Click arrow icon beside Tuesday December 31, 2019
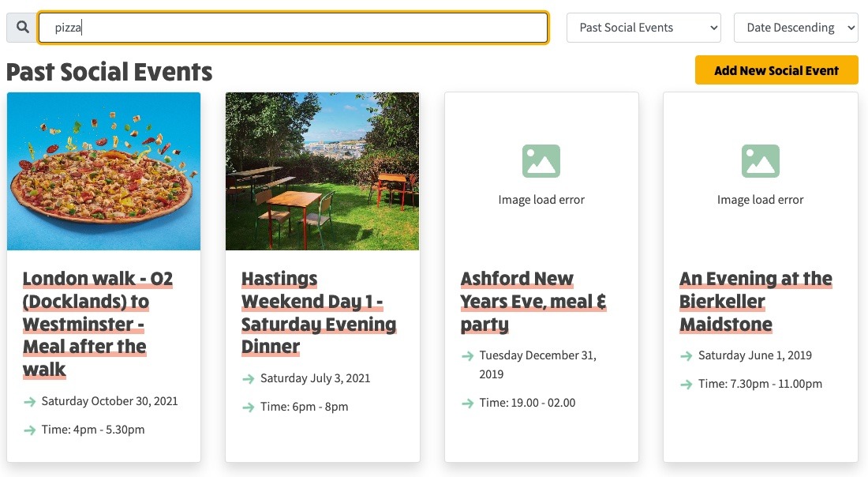Image resolution: width=868 pixels, height=477 pixels. [x=468, y=355]
